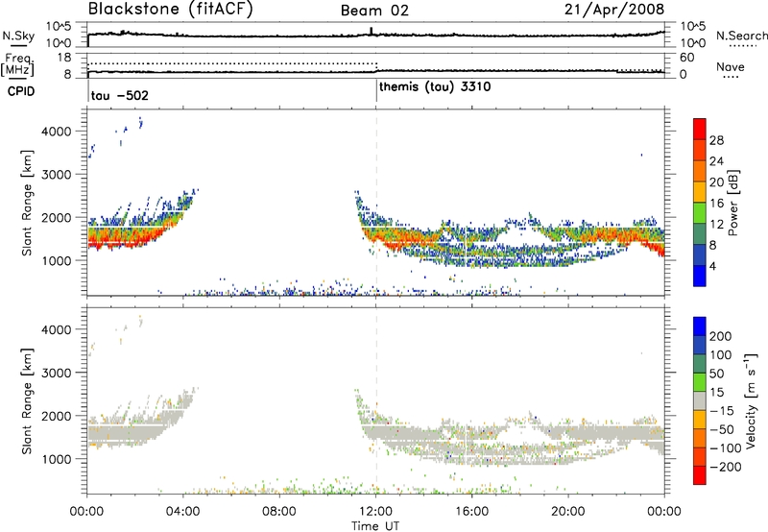Viewport: 768px width, 532px height.
Task: Click the 3000 tick on power panel
Action: (x=57, y=175)
